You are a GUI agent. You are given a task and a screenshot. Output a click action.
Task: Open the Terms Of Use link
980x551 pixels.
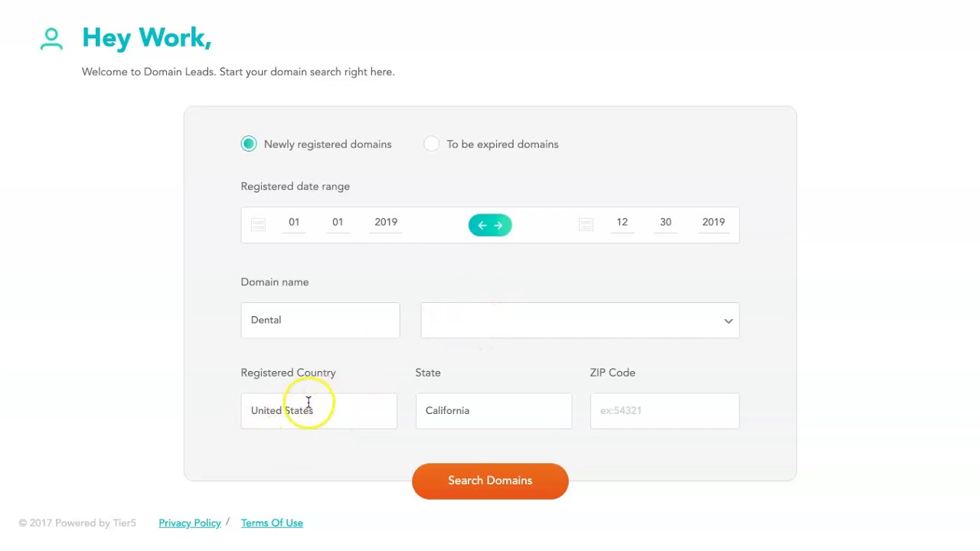coord(272,523)
